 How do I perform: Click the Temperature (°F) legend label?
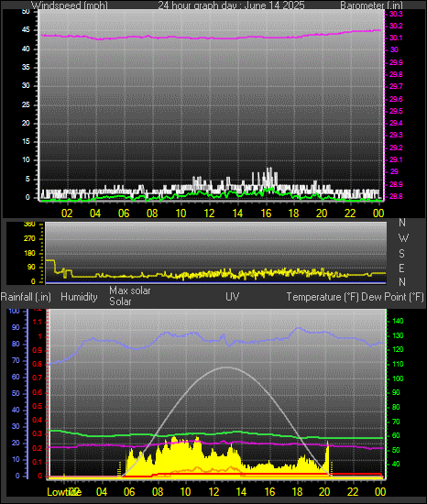(323, 297)
